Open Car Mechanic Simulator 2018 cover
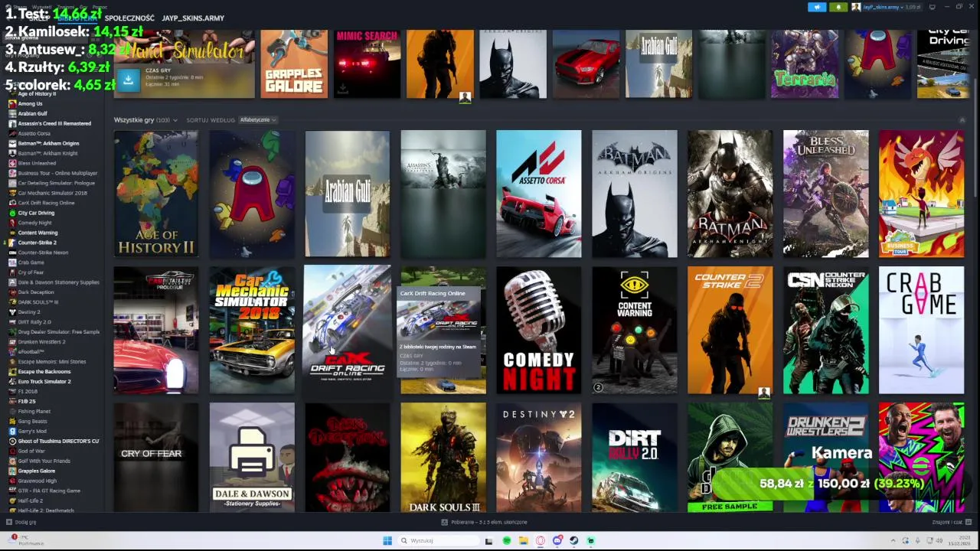980x551 pixels. (x=252, y=330)
